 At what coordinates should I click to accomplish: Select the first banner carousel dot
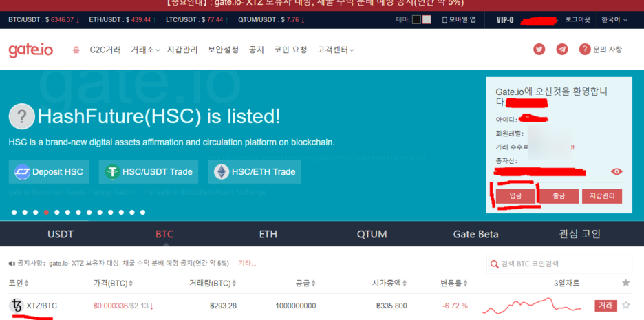click(x=14, y=213)
